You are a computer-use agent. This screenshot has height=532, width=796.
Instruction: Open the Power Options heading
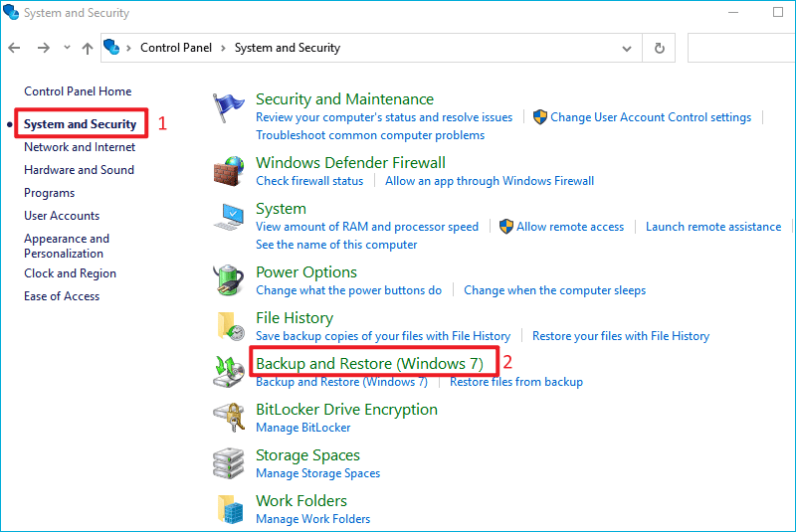tap(306, 272)
